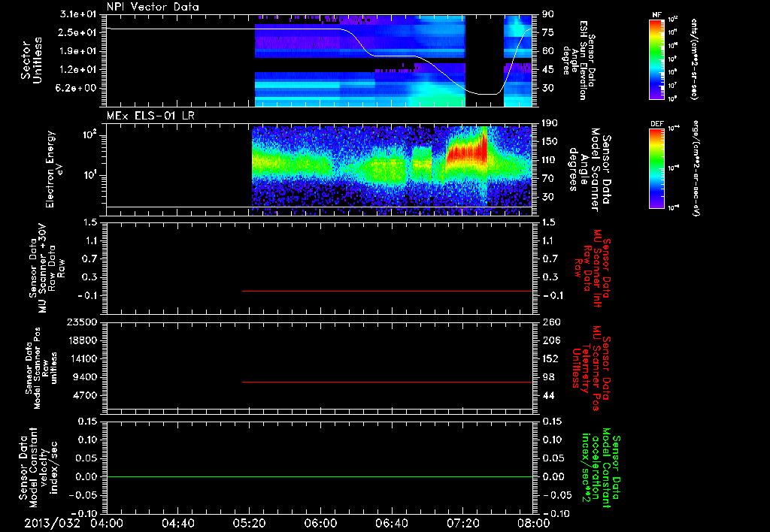
Task: Click the "18800" scanner position axis value
Action: (x=83, y=340)
